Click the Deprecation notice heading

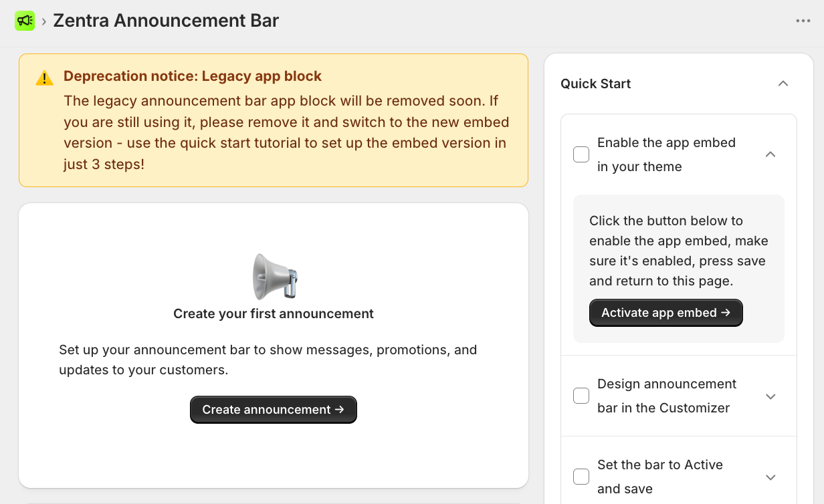(193, 76)
